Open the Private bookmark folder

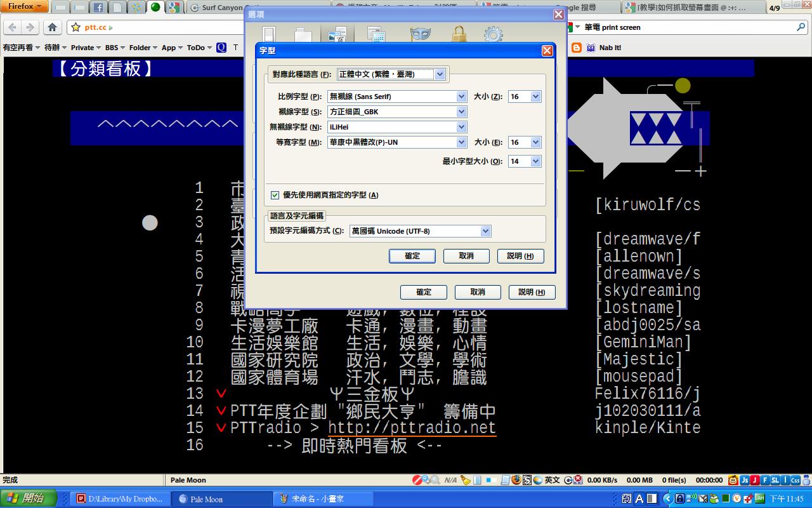pos(86,48)
